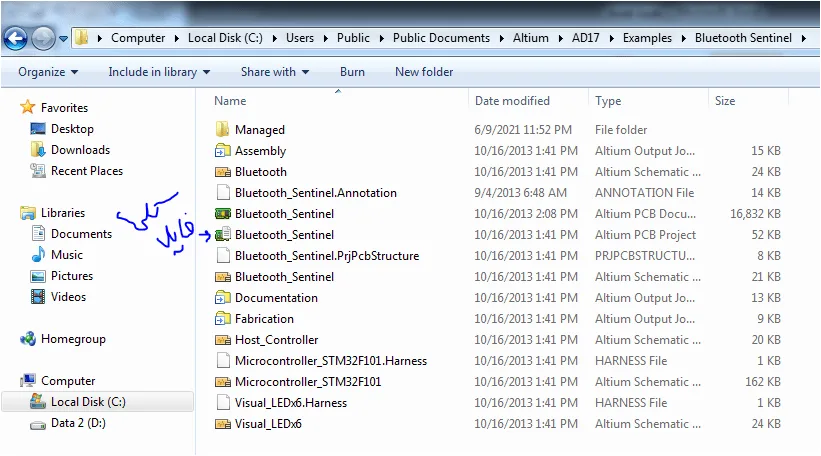Select the Bluetooth schematic file icon

coord(223,172)
